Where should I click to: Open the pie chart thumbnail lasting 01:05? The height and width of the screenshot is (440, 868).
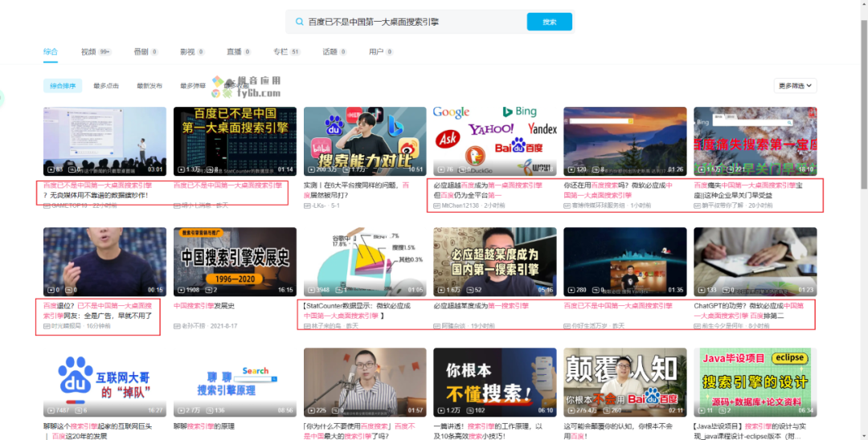tap(365, 262)
